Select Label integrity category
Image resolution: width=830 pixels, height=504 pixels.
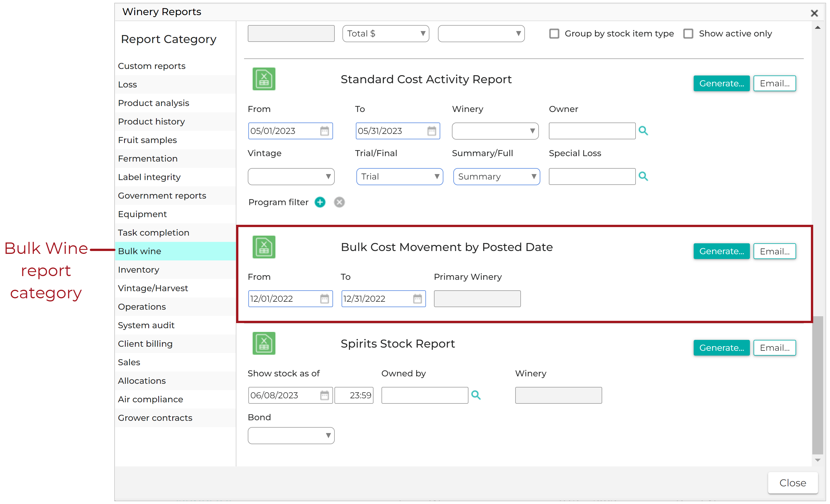click(175, 177)
